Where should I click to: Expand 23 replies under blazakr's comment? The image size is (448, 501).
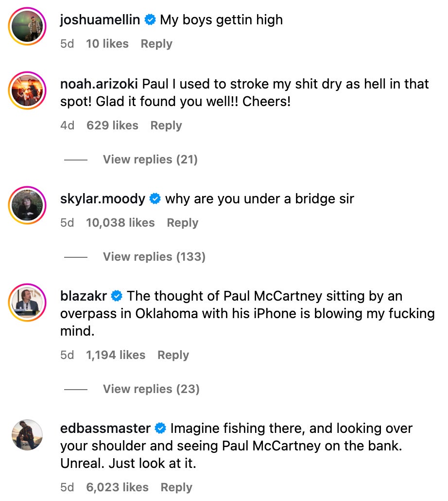coord(151,389)
